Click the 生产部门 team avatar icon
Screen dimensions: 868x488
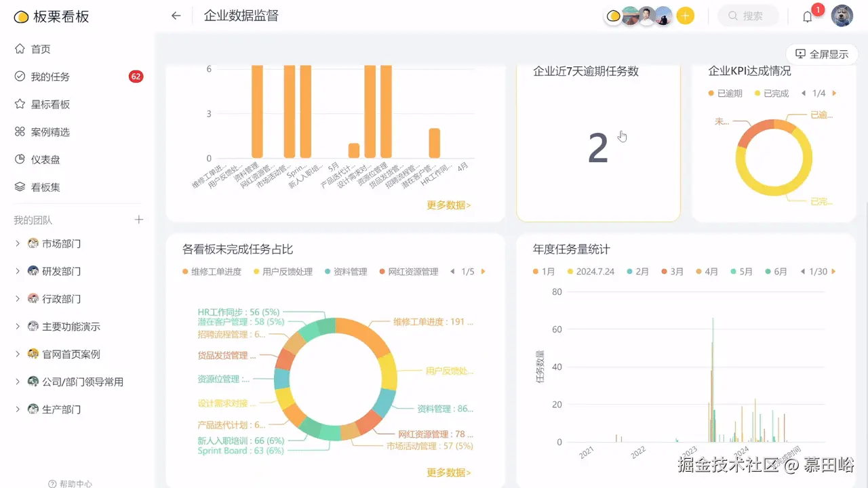pyautogui.click(x=33, y=409)
